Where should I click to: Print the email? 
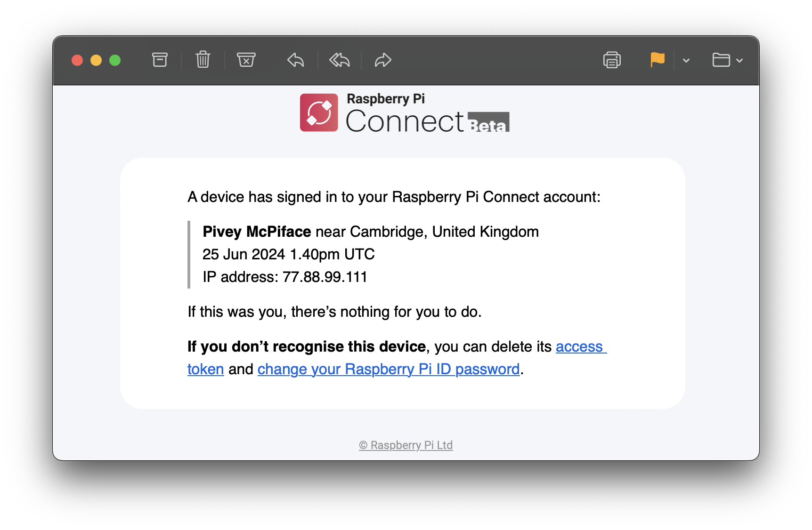pyautogui.click(x=612, y=60)
